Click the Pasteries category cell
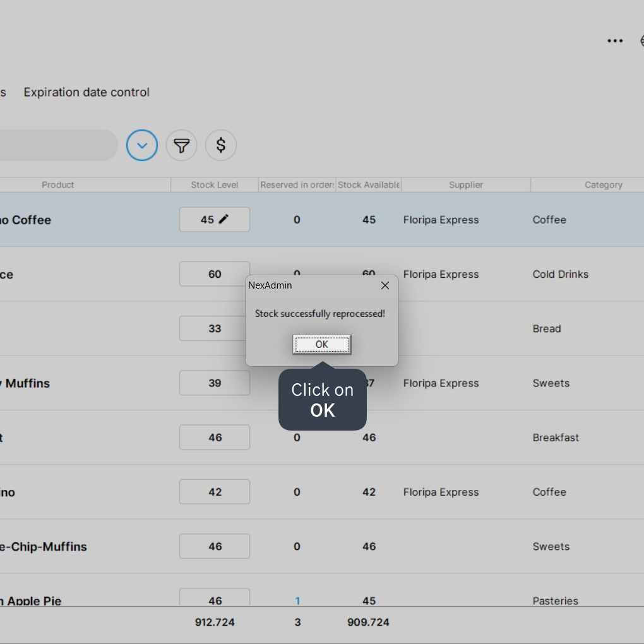Viewport: 644px width, 644px height. [x=555, y=600]
